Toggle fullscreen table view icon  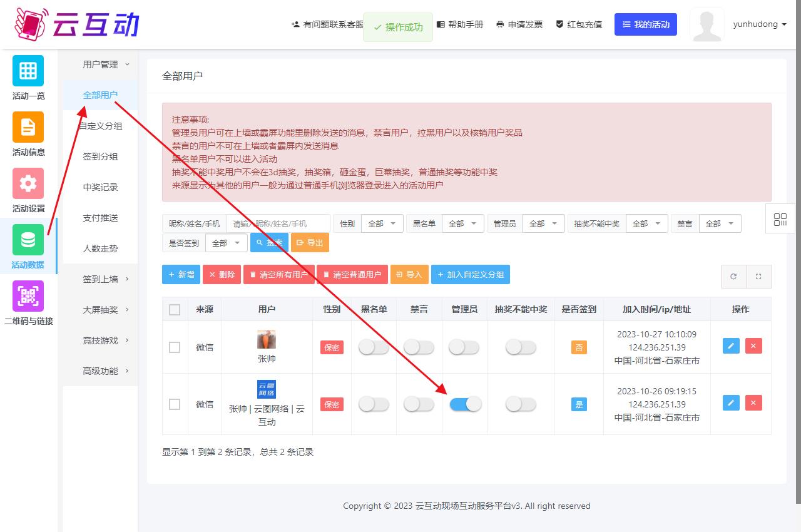click(x=758, y=276)
